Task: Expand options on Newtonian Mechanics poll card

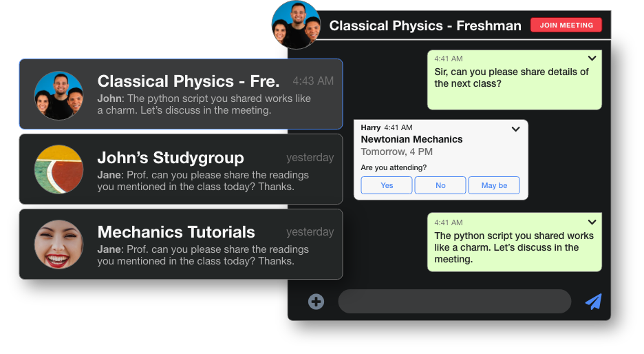Action: pos(515,129)
